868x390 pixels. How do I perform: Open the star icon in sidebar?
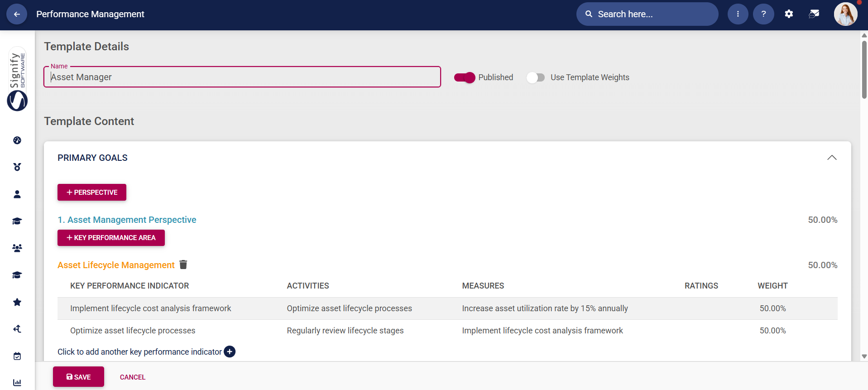[x=17, y=302]
